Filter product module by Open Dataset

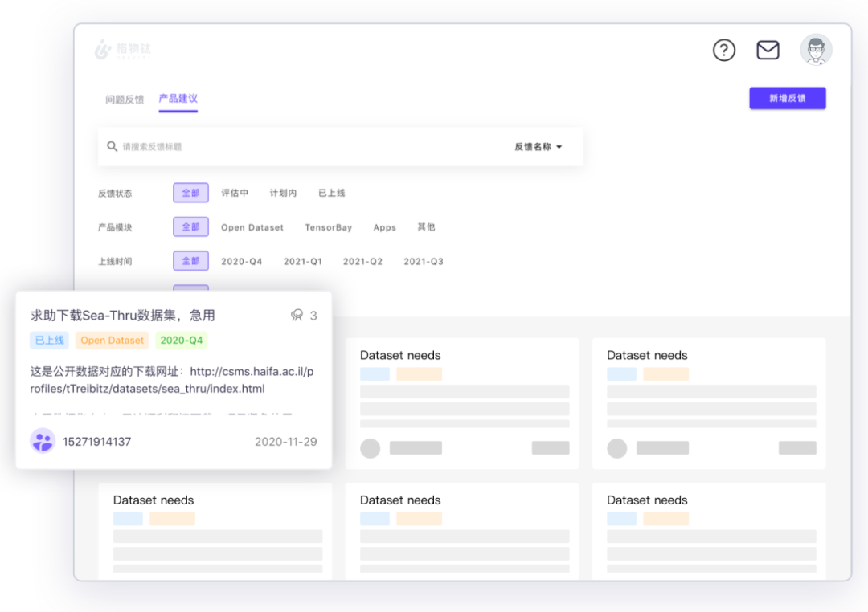coord(252,227)
